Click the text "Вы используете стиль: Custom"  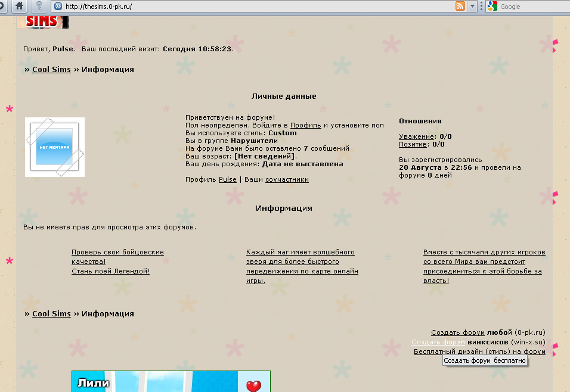tap(241, 133)
